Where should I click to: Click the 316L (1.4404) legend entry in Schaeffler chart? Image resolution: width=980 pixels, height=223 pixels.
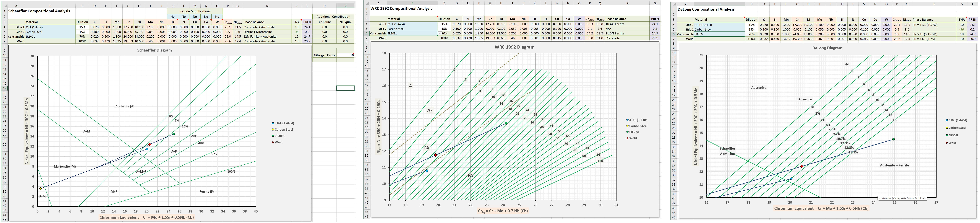point(283,123)
